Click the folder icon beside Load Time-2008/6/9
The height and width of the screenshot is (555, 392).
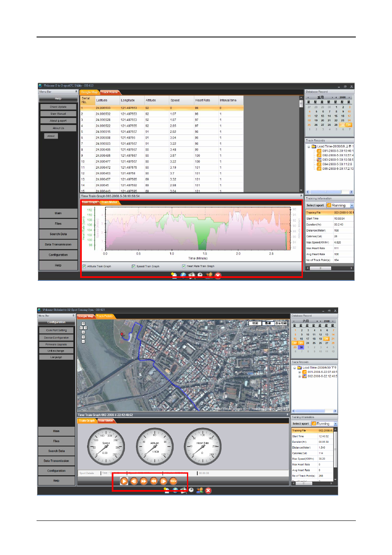[314, 146]
